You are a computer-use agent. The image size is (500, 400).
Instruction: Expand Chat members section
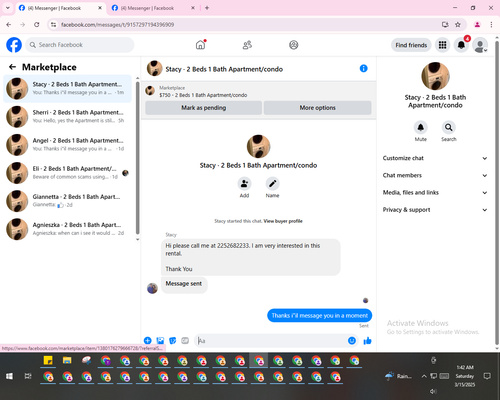coord(435,175)
